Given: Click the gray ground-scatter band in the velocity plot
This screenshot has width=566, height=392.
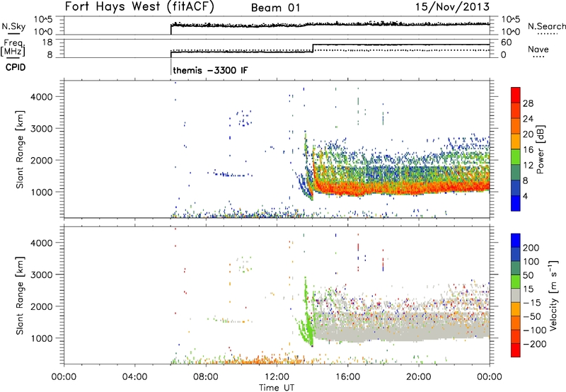Looking at the screenshot, I should [400, 327].
